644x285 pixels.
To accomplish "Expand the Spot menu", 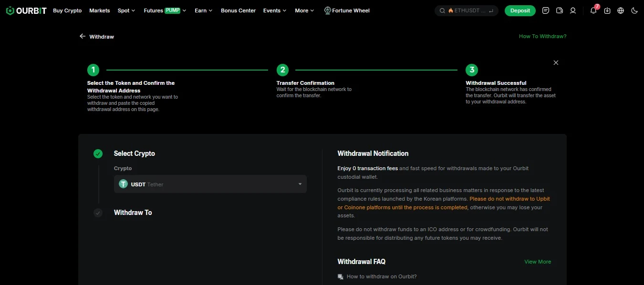I will (x=126, y=10).
